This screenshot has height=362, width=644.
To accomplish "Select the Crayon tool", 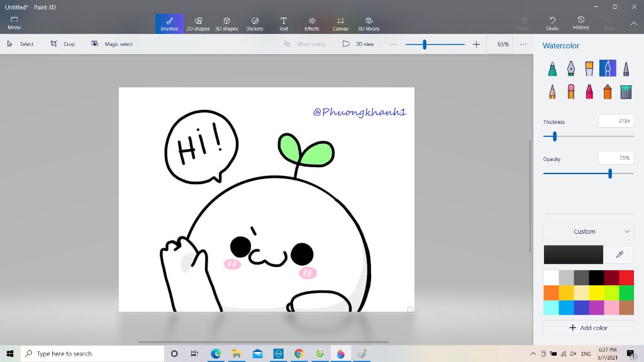I will click(x=589, y=92).
